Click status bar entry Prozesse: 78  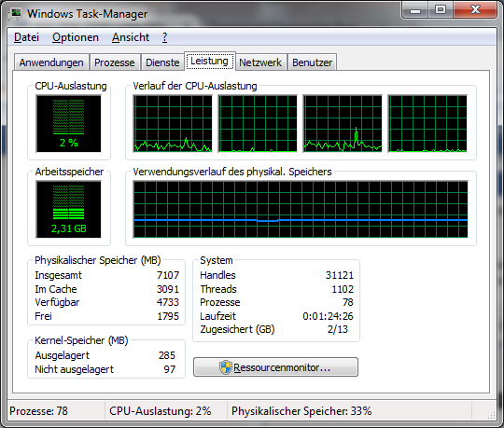point(38,411)
